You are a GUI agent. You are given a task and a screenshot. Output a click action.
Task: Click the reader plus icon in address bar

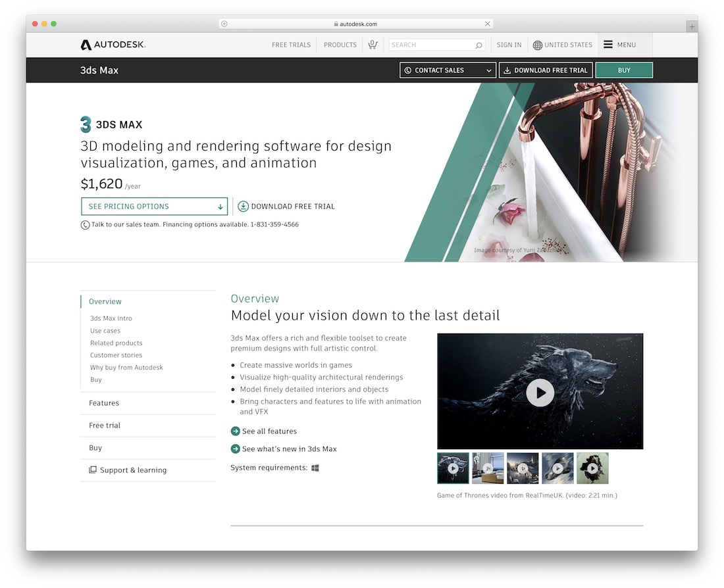coord(224,24)
